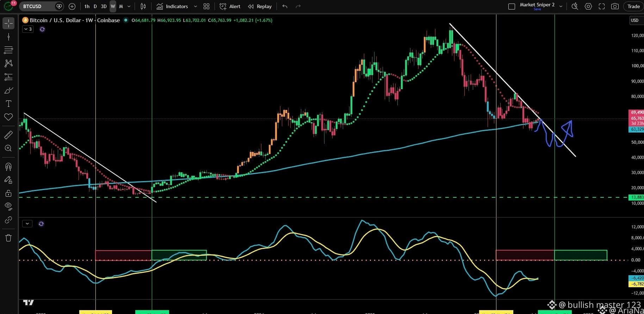
Task: Toggle hide all drawings eye icon
Action: pos(8,206)
